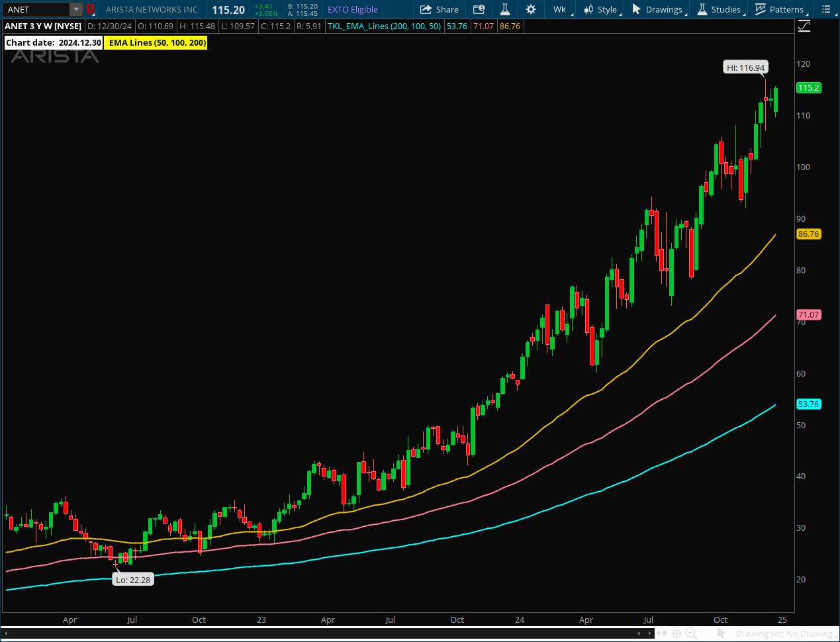Open the Studies menu

click(720, 9)
